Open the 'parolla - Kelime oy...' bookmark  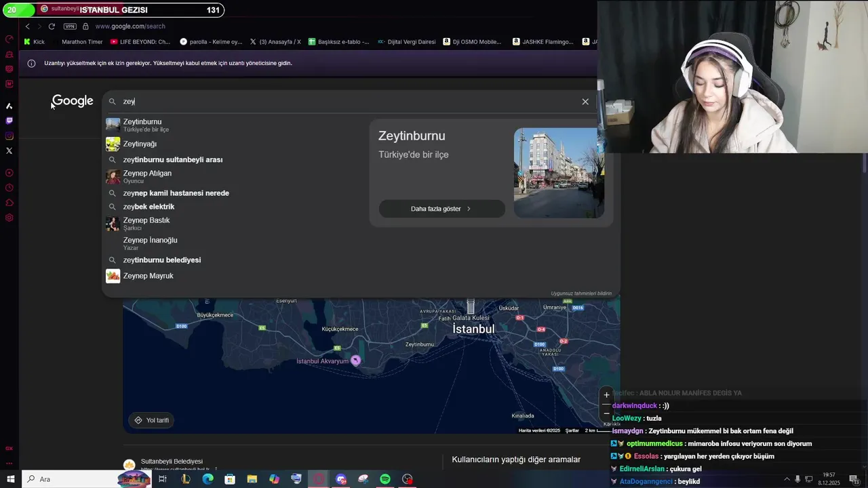[211, 42]
